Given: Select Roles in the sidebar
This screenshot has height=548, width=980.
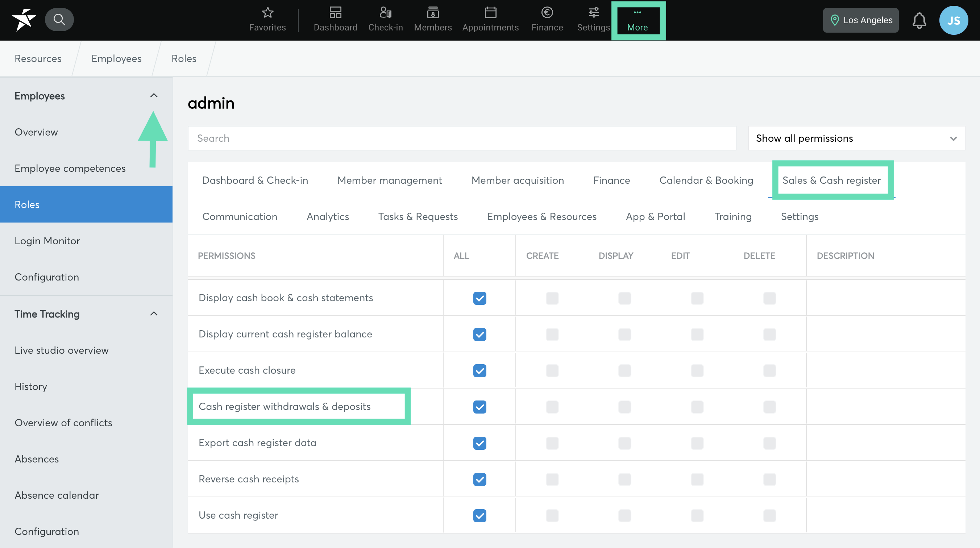Looking at the screenshot, I should [x=86, y=204].
